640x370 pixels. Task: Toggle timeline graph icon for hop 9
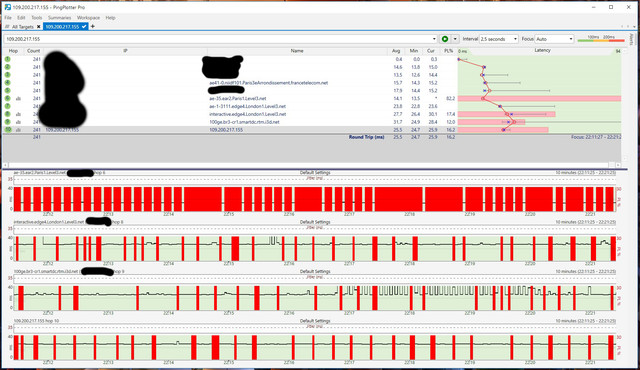pos(18,122)
